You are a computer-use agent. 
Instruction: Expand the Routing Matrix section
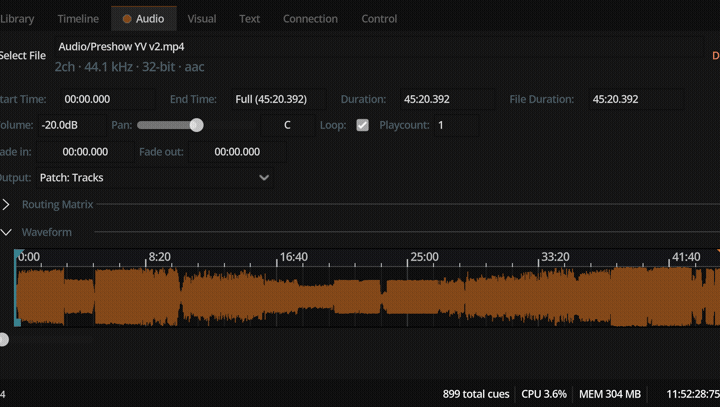6,204
